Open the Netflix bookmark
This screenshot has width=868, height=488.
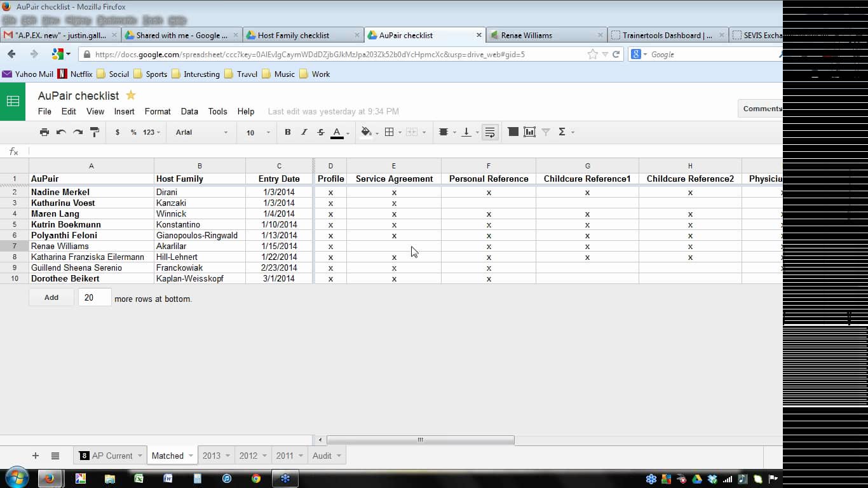pyautogui.click(x=75, y=74)
